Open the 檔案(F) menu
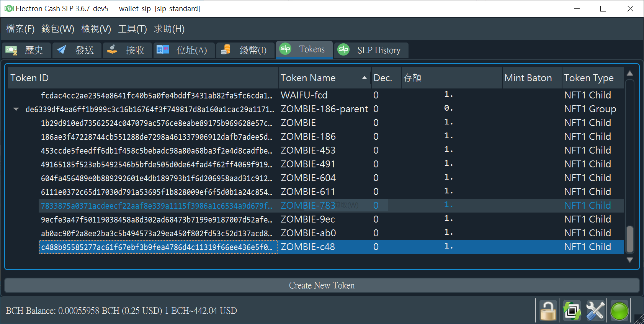 [20, 29]
